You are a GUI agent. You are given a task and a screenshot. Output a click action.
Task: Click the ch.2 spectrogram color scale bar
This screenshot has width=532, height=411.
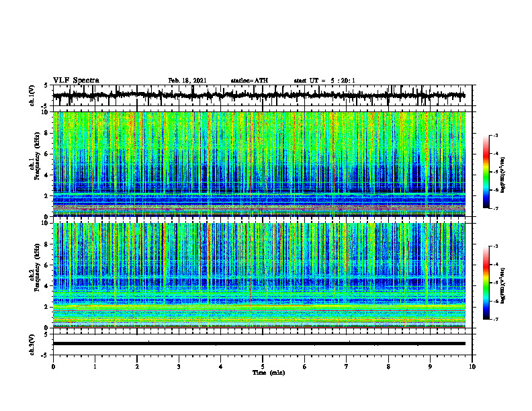[486, 283]
